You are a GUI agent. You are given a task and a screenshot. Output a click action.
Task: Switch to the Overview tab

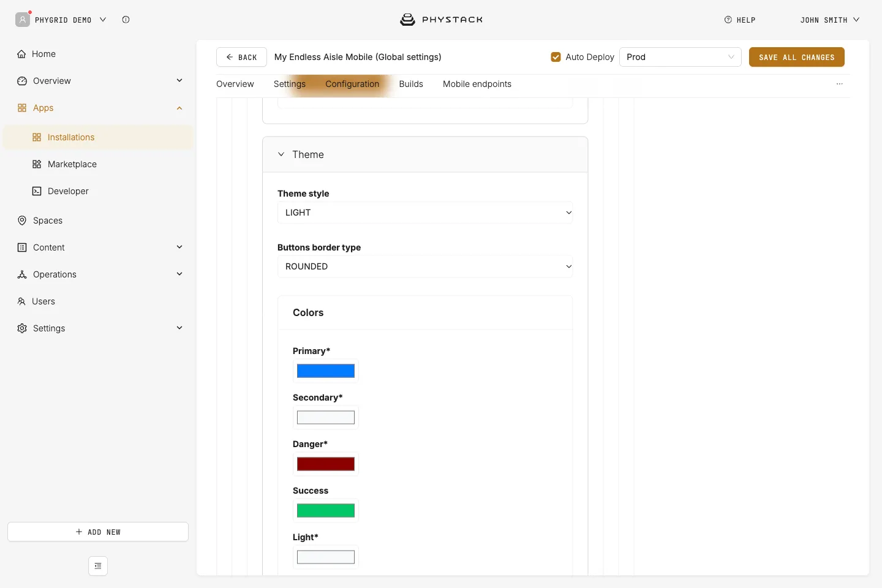pos(235,84)
